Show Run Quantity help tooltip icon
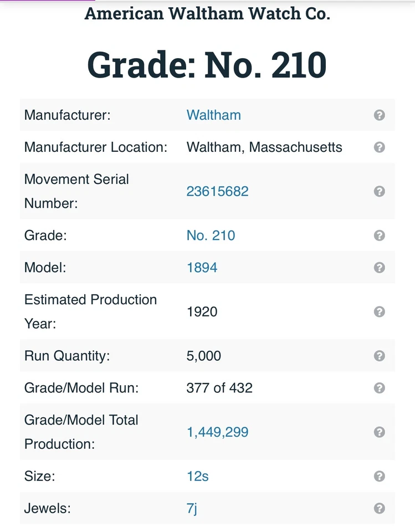The width and height of the screenshot is (415, 532). 380,356
